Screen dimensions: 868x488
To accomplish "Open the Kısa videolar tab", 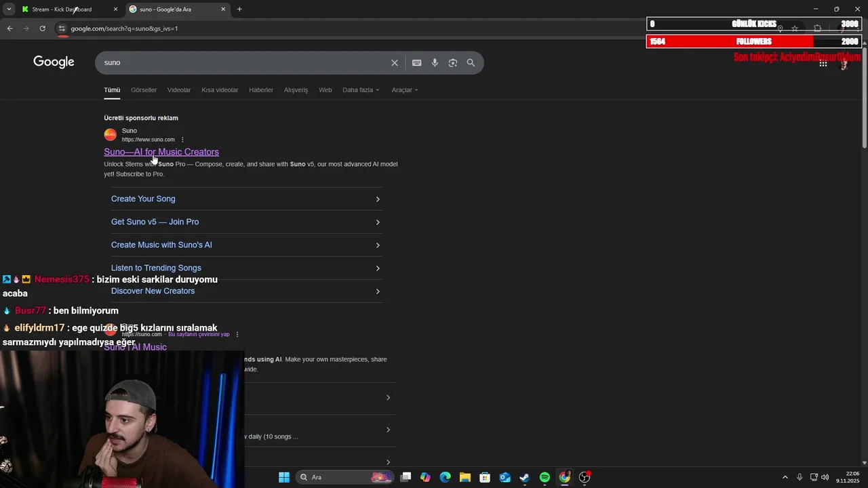I will coord(220,90).
